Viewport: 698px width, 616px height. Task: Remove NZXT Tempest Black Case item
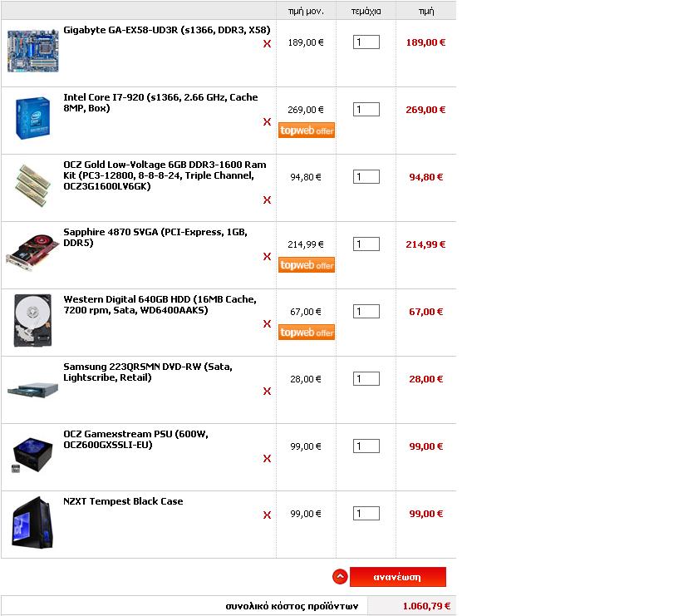pos(267,515)
